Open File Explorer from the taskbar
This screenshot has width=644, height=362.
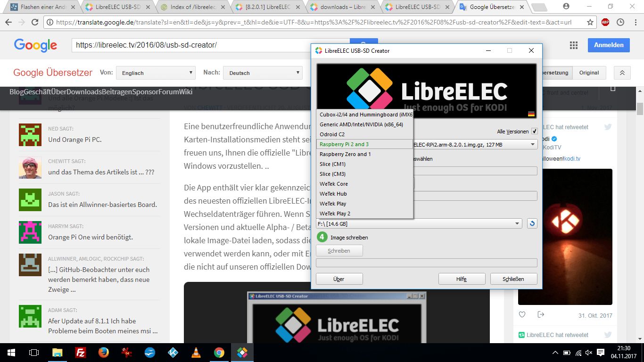click(x=57, y=352)
